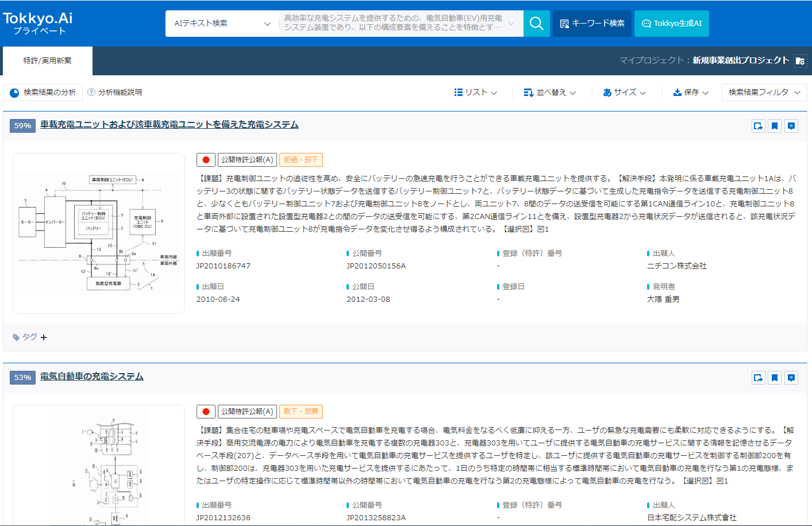Click the キーワード検索 button

(592, 24)
